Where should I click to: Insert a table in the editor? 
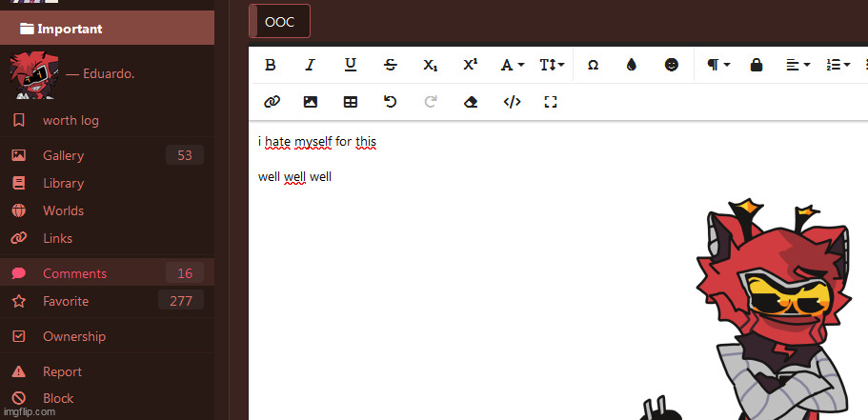pyautogui.click(x=350, y=102)
